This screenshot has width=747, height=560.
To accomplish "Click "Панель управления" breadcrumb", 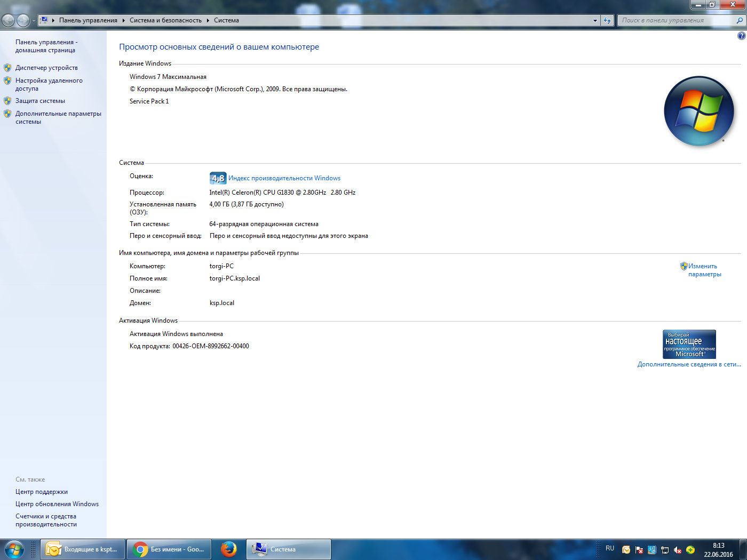I will (88, 20).
